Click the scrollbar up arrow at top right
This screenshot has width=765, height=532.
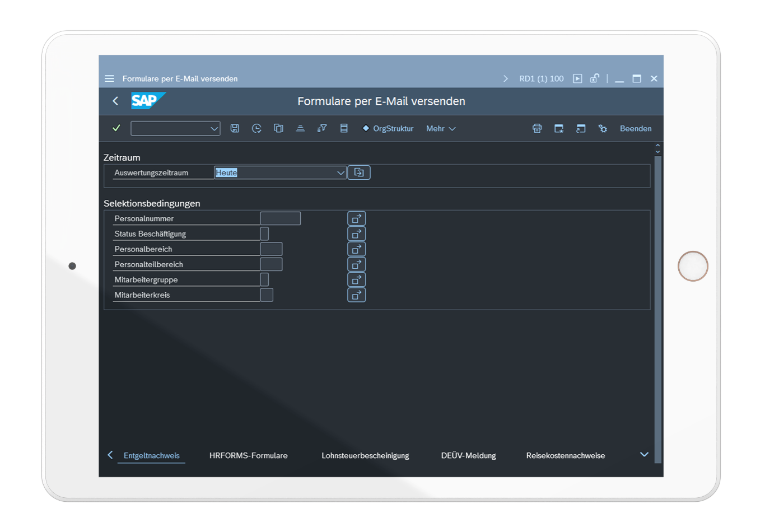658,145
